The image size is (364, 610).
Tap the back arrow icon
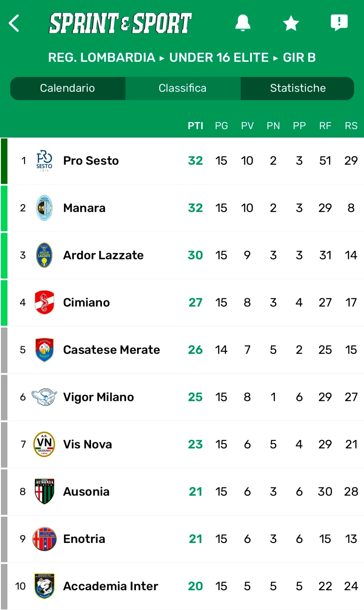14,23
